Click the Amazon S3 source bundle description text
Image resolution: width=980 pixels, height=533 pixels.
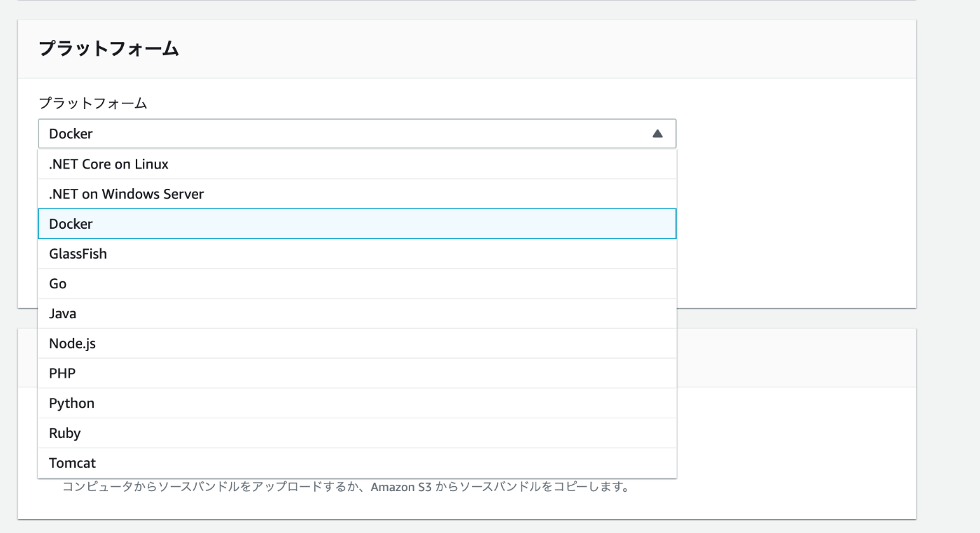click(346, 486)
